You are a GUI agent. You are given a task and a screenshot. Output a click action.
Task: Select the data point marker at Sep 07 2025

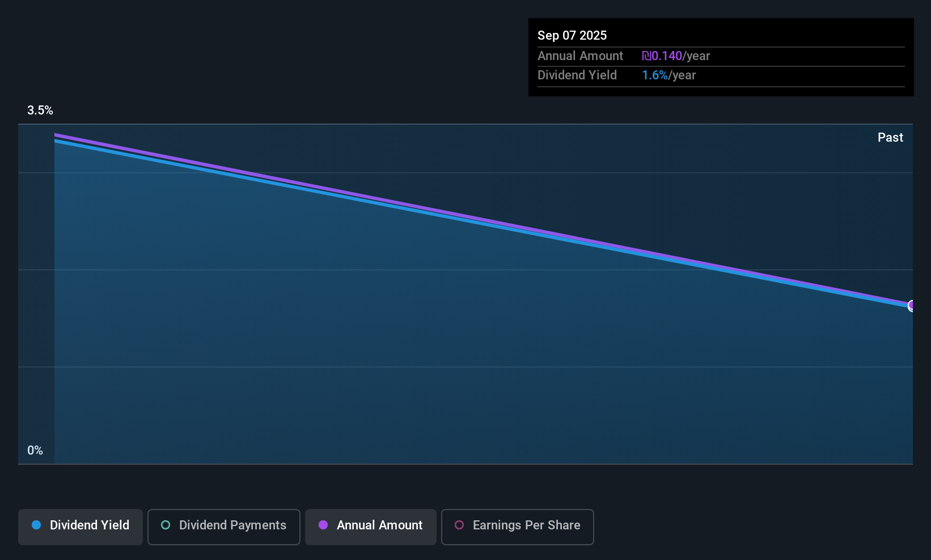click(x=912, y=306)
